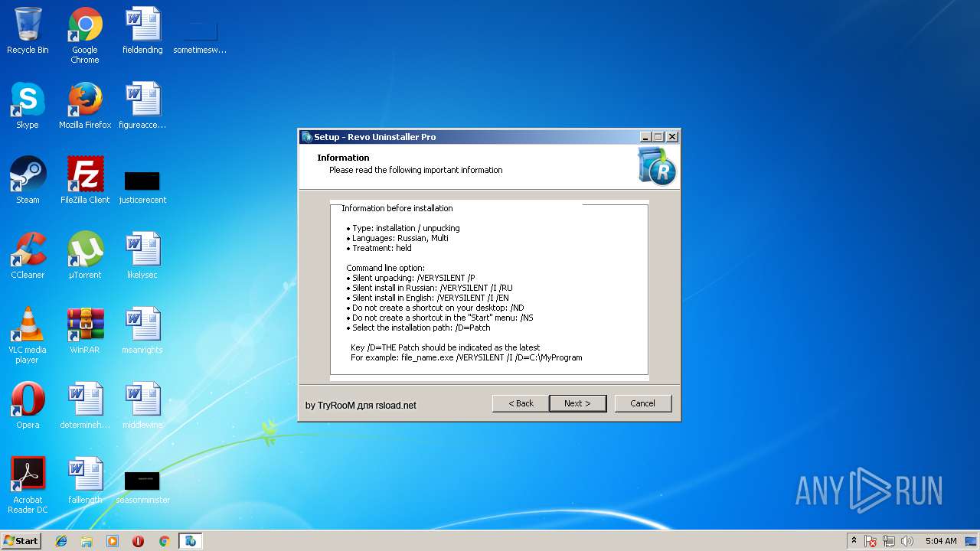Open the volume speaker tray icon
The width and height of the screenshot is (980, 551).
pyautogui.click(x=907, y=541)
